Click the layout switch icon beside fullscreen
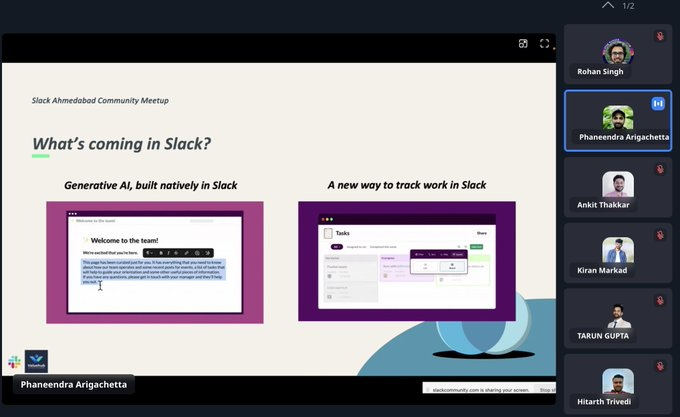The height and width of the screenshot is (417, 680). point(523,43)
